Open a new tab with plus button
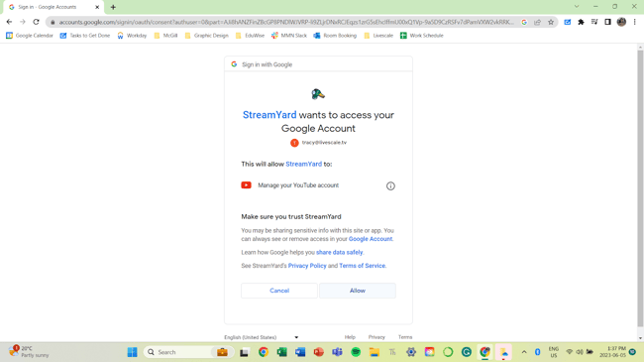Image resolution: width=644 pixels, height=362 pixels. pos(113,7)
